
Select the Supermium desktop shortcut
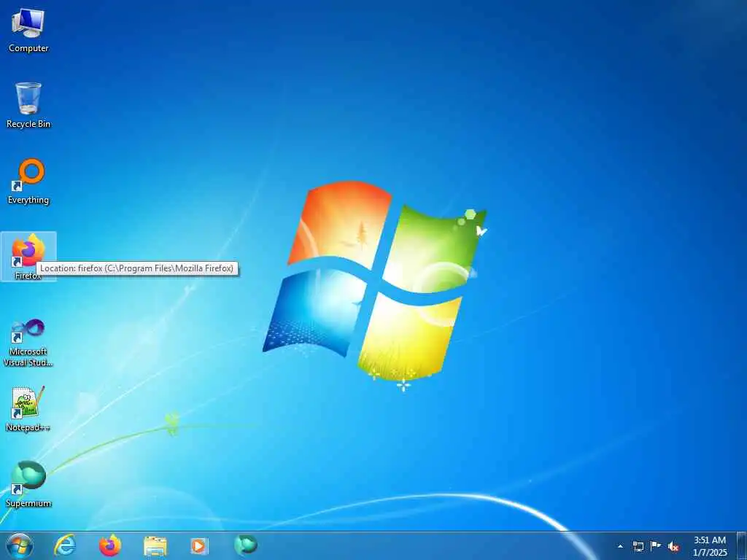(x=28, y=484)
